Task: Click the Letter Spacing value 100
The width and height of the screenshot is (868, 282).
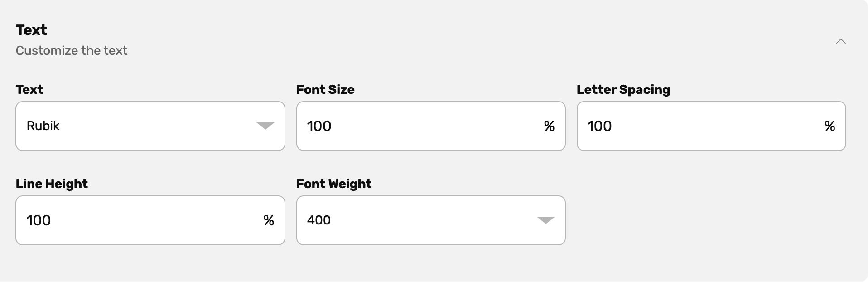Action: (x=599, y=126)
